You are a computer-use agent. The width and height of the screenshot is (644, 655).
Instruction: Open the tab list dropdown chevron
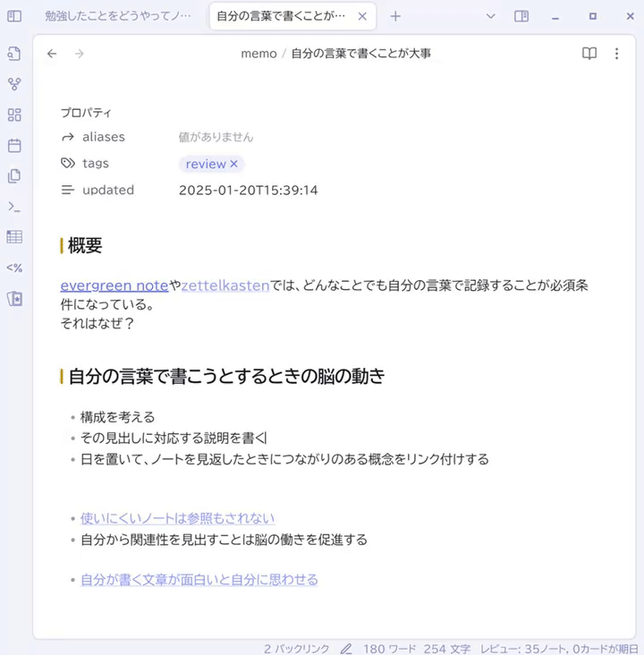(491, 16)
